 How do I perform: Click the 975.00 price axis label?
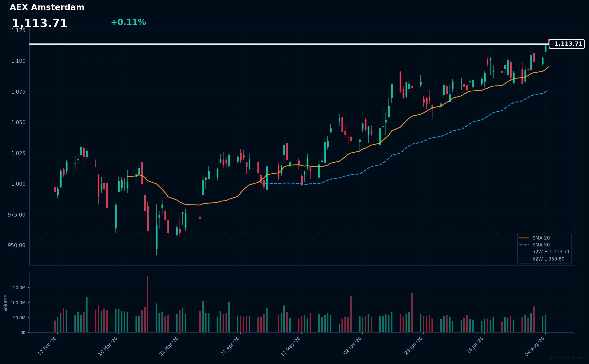click(17, 215)
